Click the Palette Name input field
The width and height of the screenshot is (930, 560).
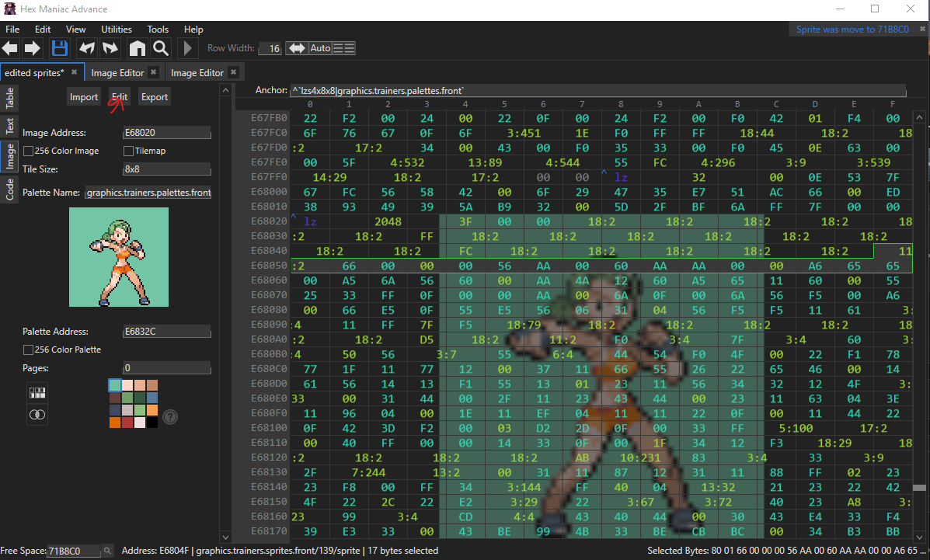(148, 192)
